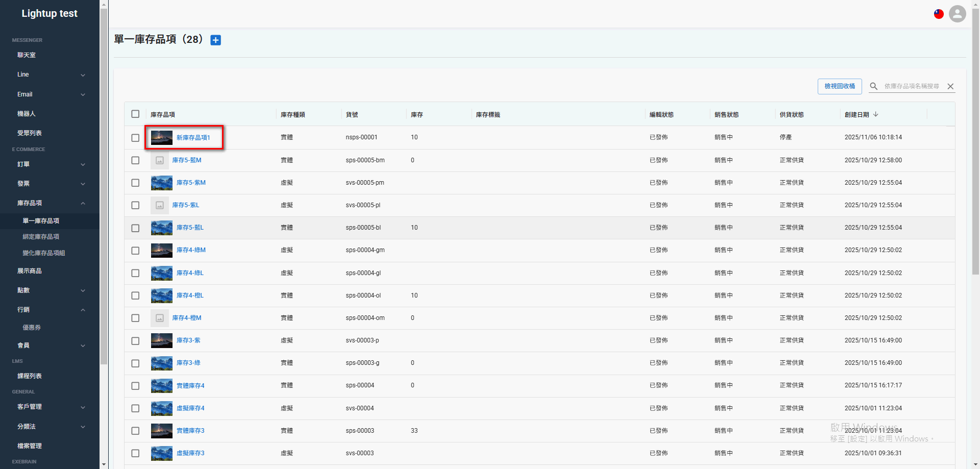Click the thumbnail of 實體庫存4

click(x=161, y=386)
